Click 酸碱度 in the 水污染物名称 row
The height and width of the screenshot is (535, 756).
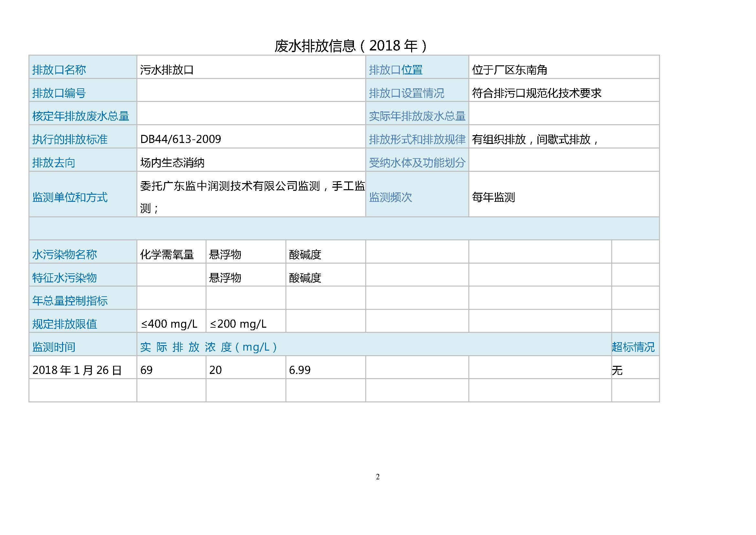(305, 255)
